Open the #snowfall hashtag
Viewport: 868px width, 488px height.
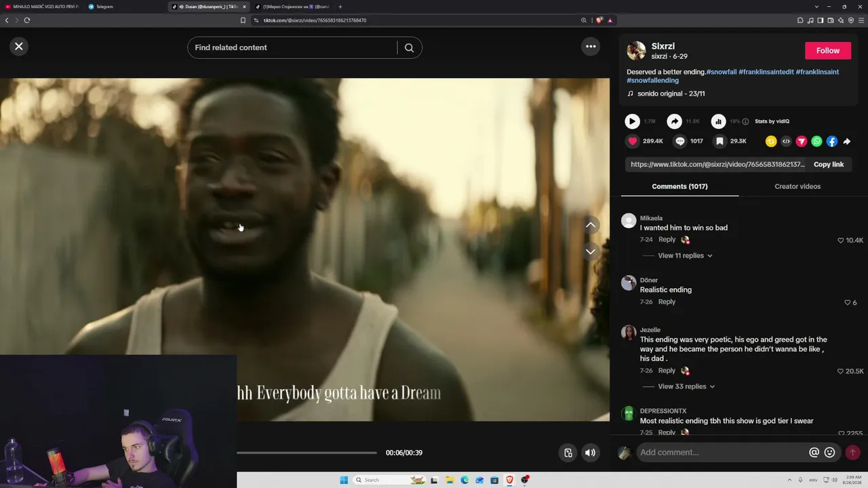click(x=722, y=72)
